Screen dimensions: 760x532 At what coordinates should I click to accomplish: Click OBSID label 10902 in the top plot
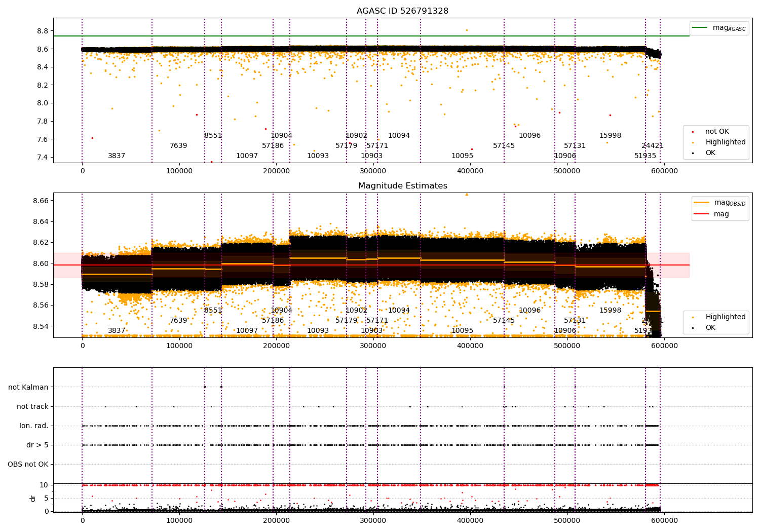356,136
